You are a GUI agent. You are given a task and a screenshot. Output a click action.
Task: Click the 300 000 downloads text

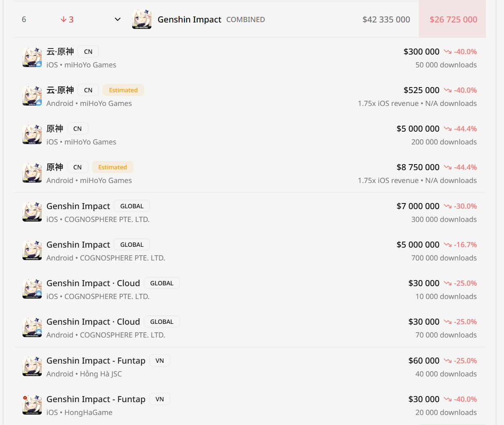[444, 219]
